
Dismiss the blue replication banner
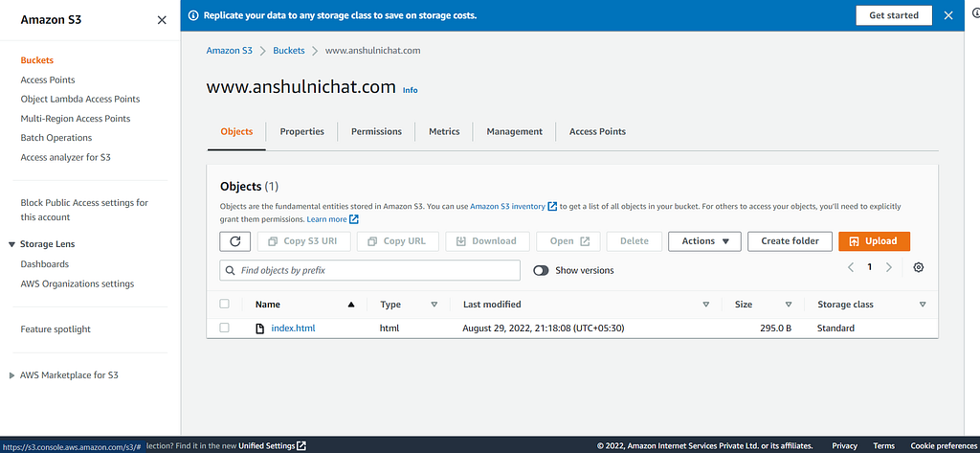click(948, 15)
